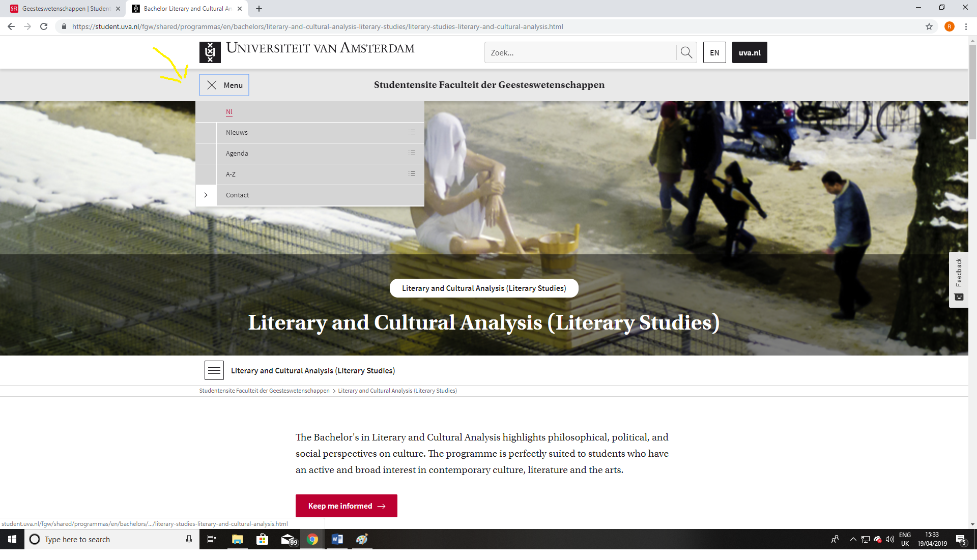Image resolution: width=977 pixels, height=560 pixels.
Task: Open a new browser tab
Action: coord(259,9)
